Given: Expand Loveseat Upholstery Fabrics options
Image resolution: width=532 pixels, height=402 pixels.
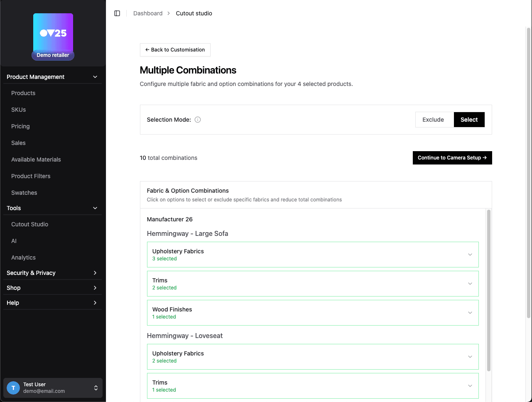Looking at the screenshot, I should click(470, 357).
